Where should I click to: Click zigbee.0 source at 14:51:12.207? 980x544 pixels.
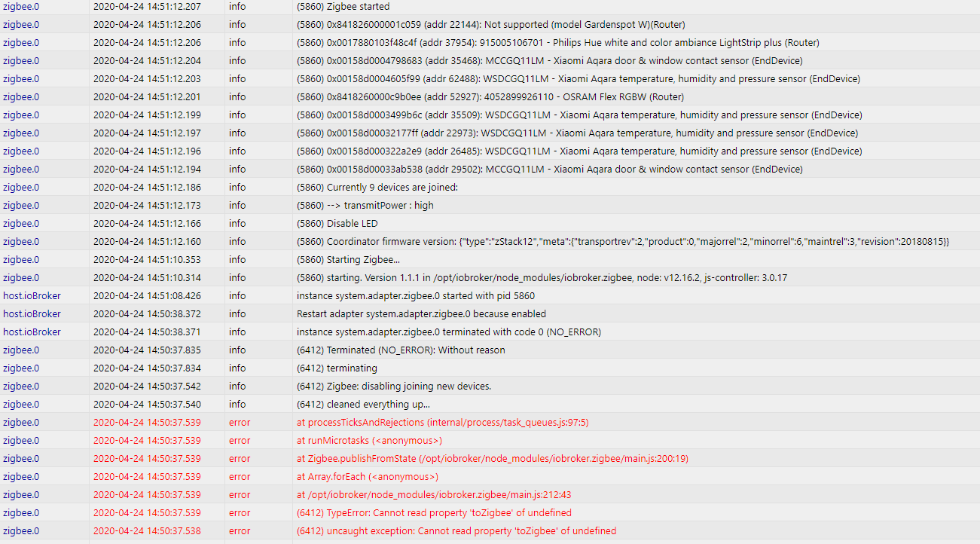(21, 7)
